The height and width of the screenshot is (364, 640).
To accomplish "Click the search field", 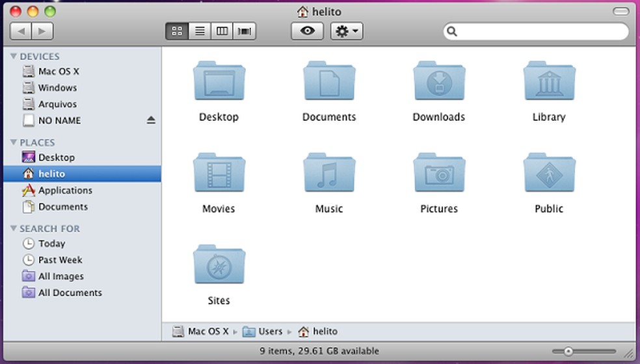I will point(540,31).
